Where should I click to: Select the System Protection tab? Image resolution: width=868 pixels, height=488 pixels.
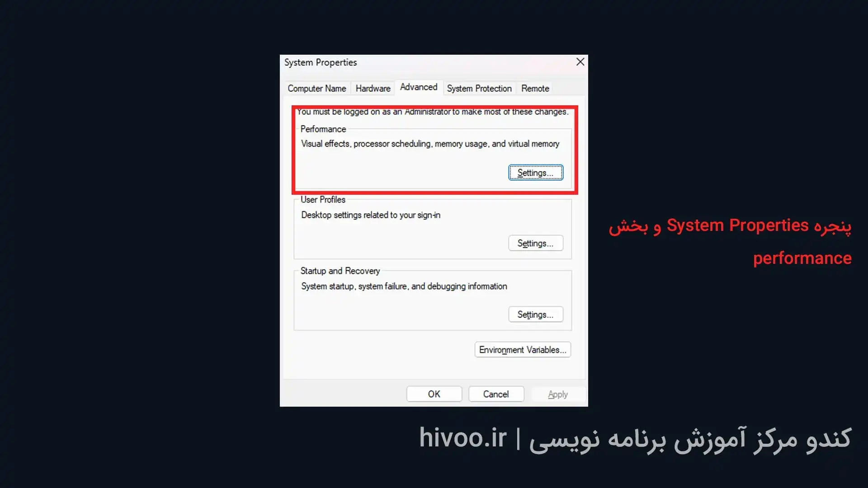[x=479, y=88]
